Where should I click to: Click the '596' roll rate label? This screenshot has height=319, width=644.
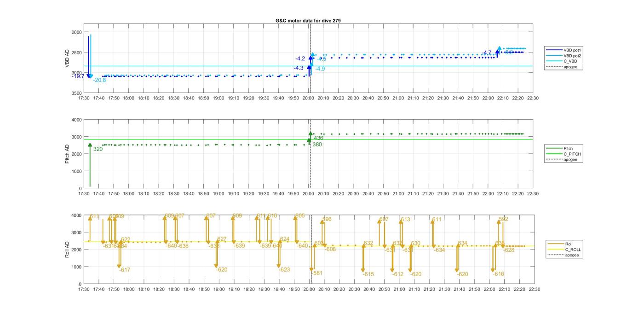coord(327,220)
